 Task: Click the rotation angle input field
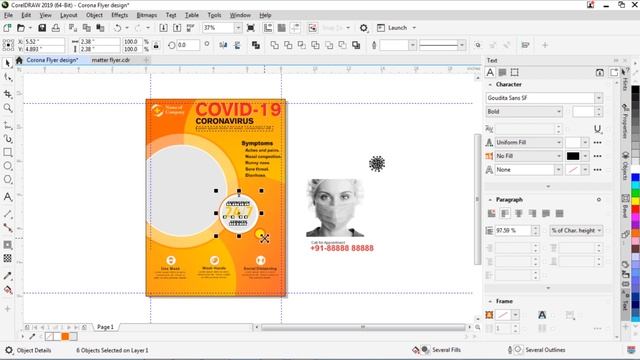pos(188,45)
